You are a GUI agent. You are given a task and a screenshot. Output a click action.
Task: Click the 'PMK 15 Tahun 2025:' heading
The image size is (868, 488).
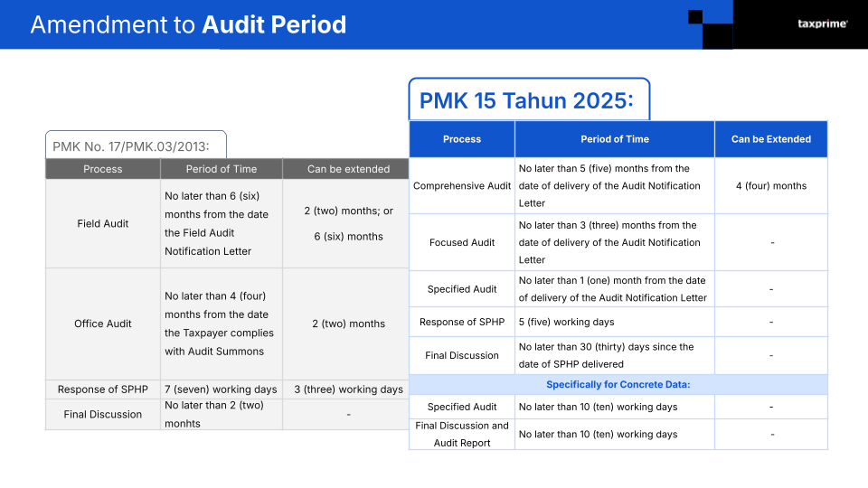[x=526, y=100]
